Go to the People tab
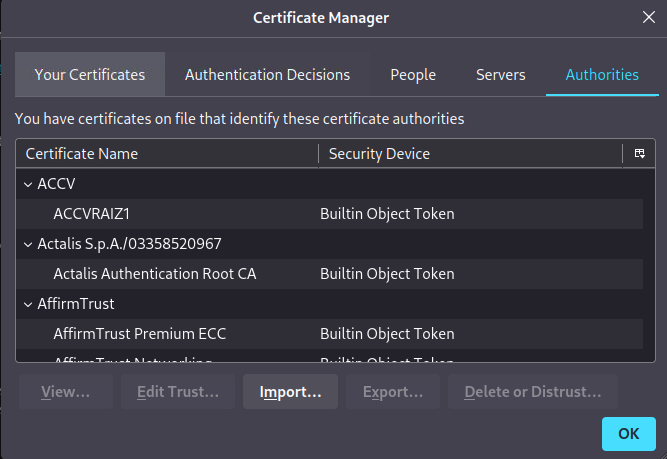Image resolution: width=667 pixels, height=459 pixels. [413, 75]
